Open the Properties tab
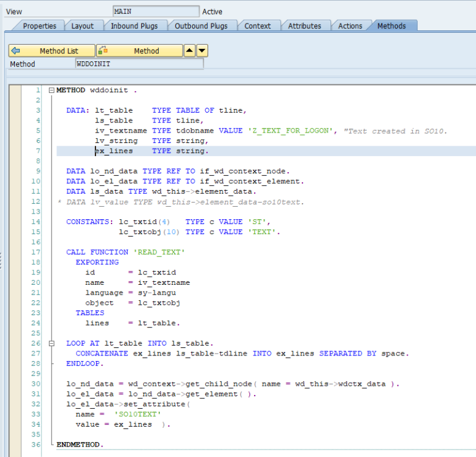The width and height of the screenshot is (476, 457). (x=40, y=26)
